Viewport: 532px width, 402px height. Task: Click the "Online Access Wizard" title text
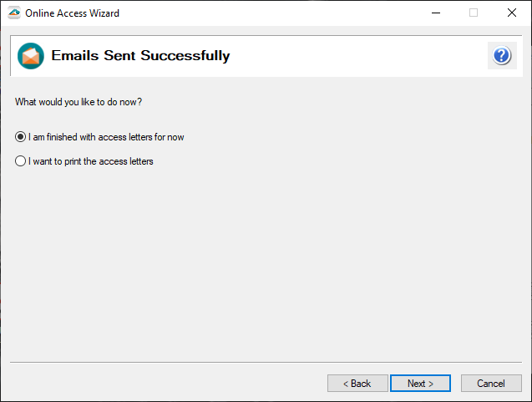(x=73, y=13)
